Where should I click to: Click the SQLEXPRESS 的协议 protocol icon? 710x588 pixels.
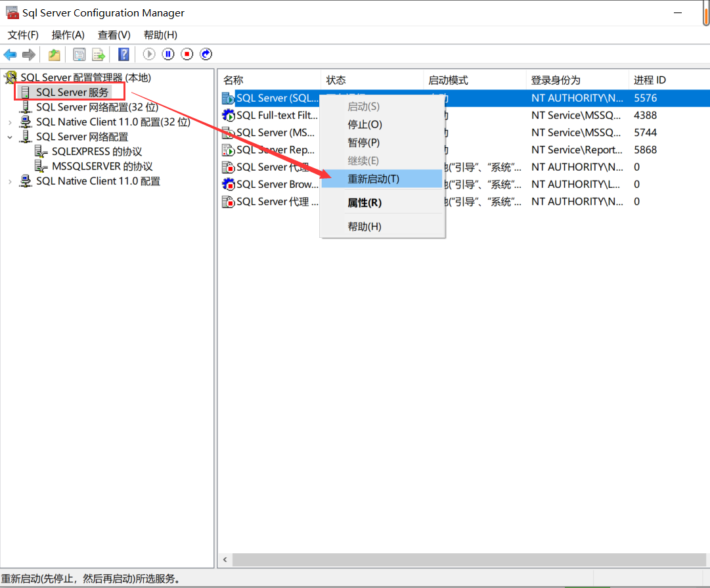click(41, 151)
